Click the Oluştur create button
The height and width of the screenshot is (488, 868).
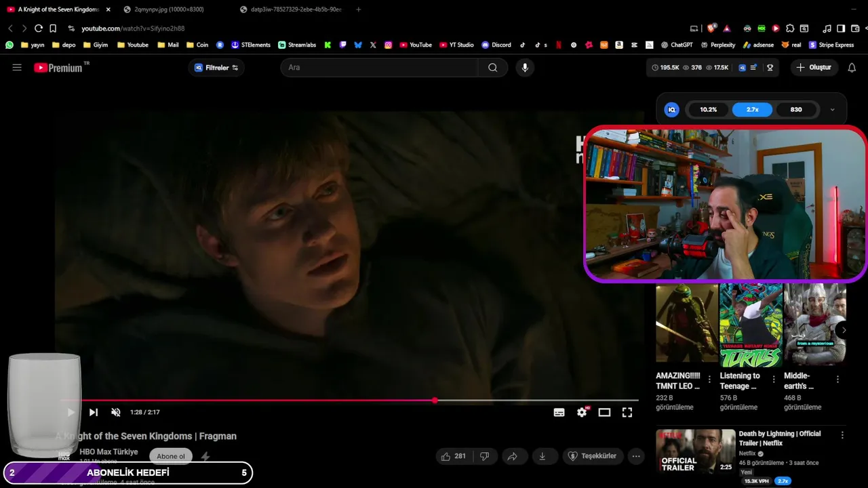814,68
